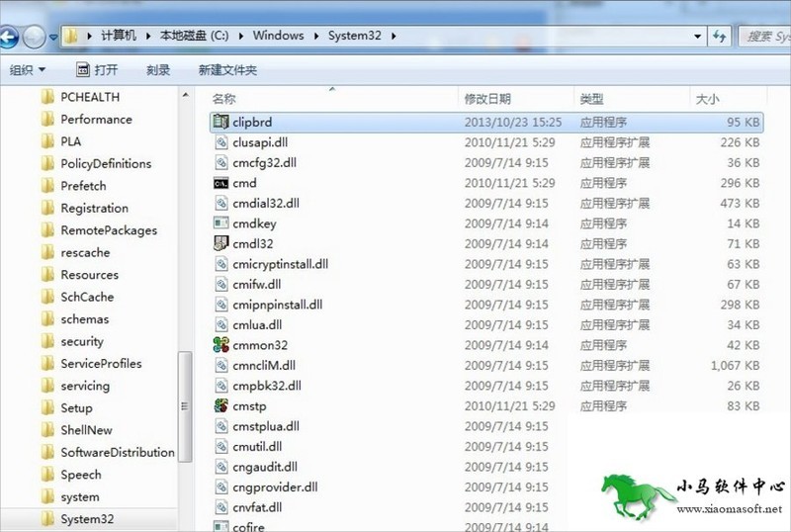Click the refresh button beside address bar

click(x=719, y=37)
